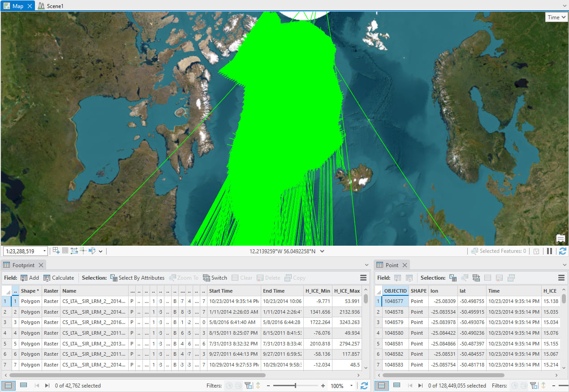The width and height of the screenshot is (569, 392).
Task: Pause map drawing with pause button
Action: click(549, 251)
